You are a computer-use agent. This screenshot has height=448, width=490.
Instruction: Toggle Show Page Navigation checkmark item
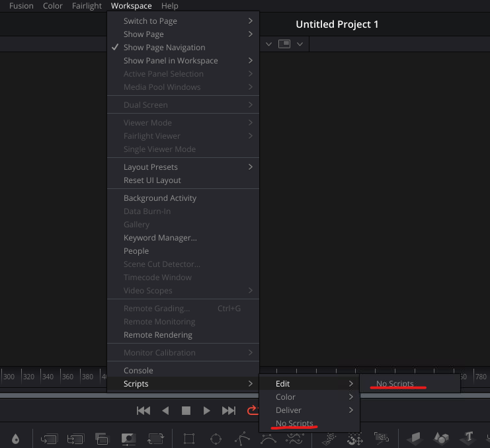pyautogui.click(x=164, y=48)
